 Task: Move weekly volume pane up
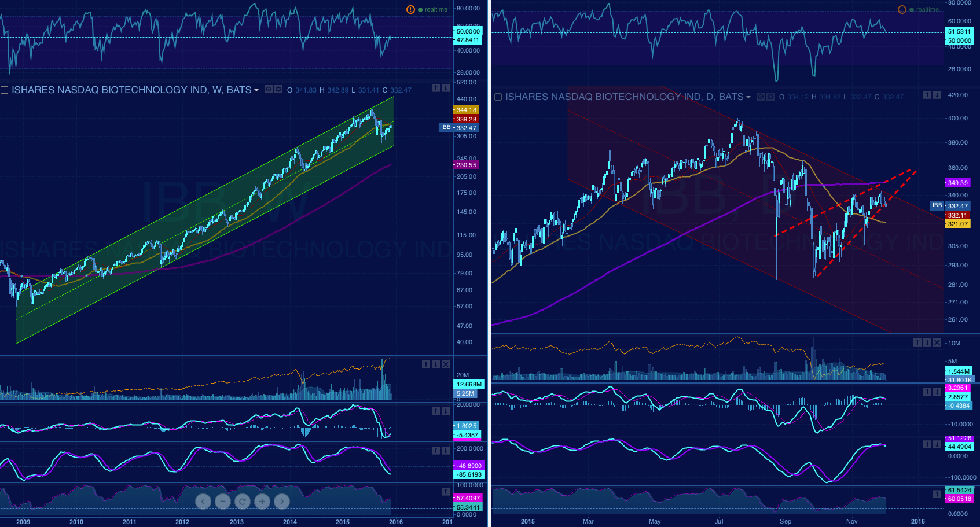(426, 364)
